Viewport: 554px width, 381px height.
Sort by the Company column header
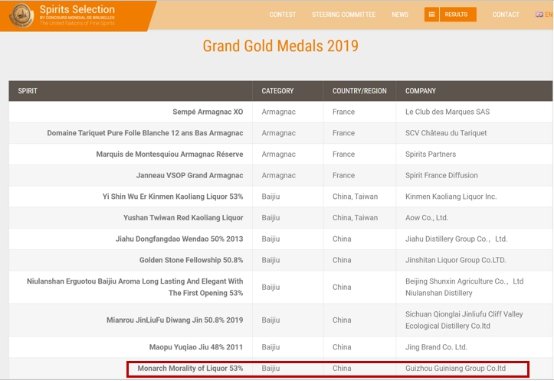pos(420,91)
